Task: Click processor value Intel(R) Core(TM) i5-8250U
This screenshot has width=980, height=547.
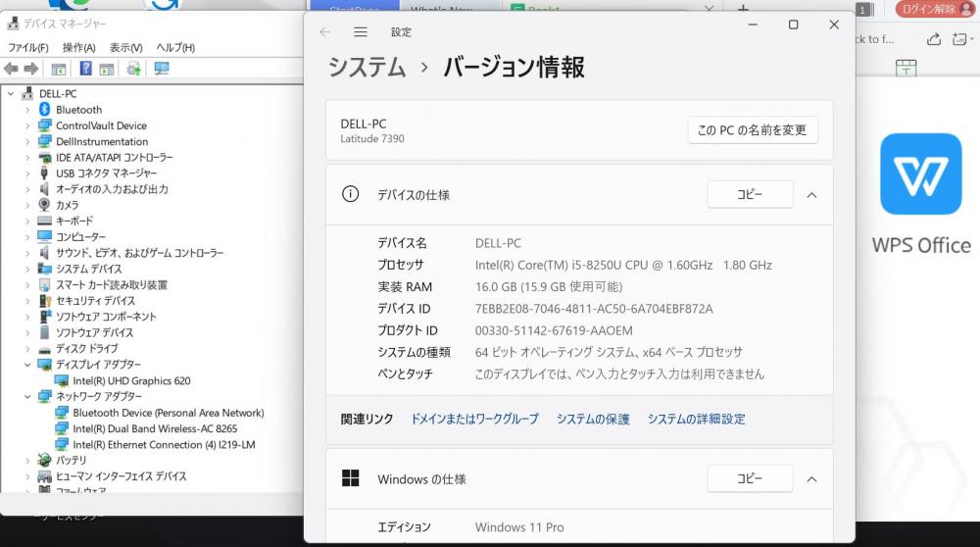Action: (623, 265)
